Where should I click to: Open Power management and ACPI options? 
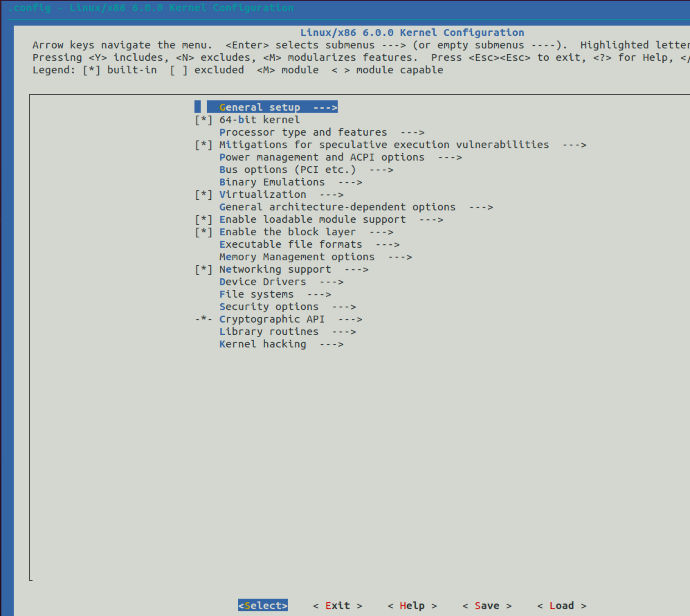tap(321, 157)
